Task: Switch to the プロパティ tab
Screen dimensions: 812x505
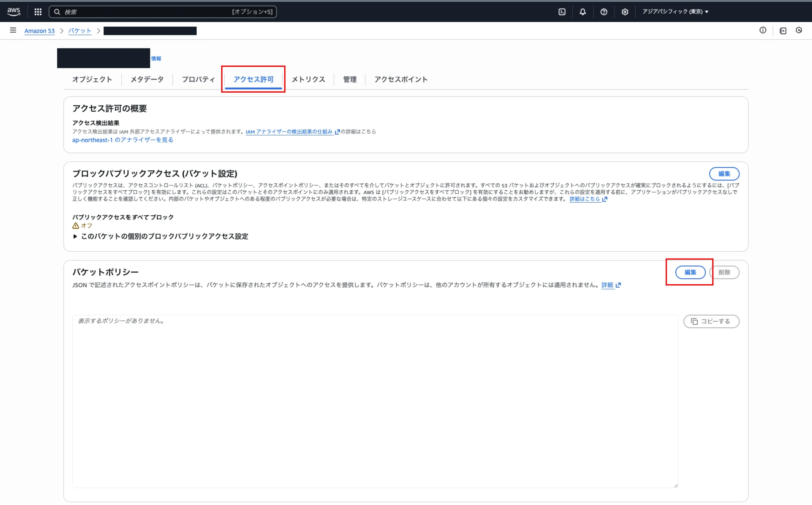Action: (x=198, y=80)
